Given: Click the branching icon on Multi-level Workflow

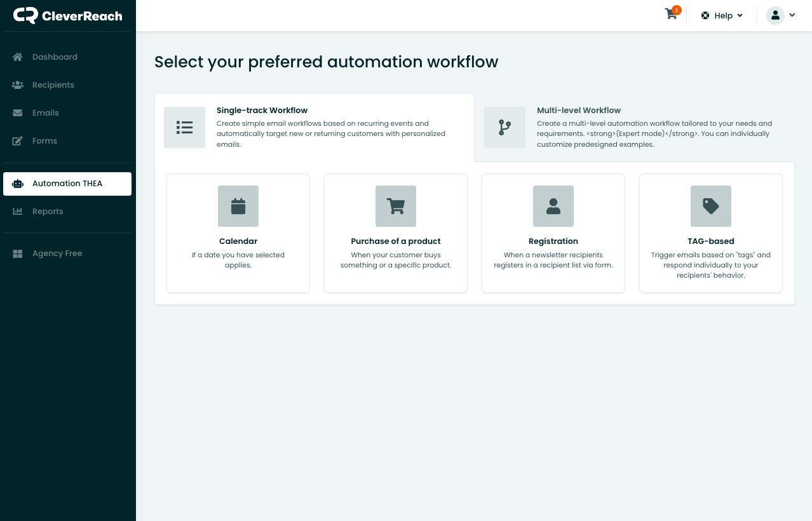Looking at the screenshot, I should coord(504,127).
